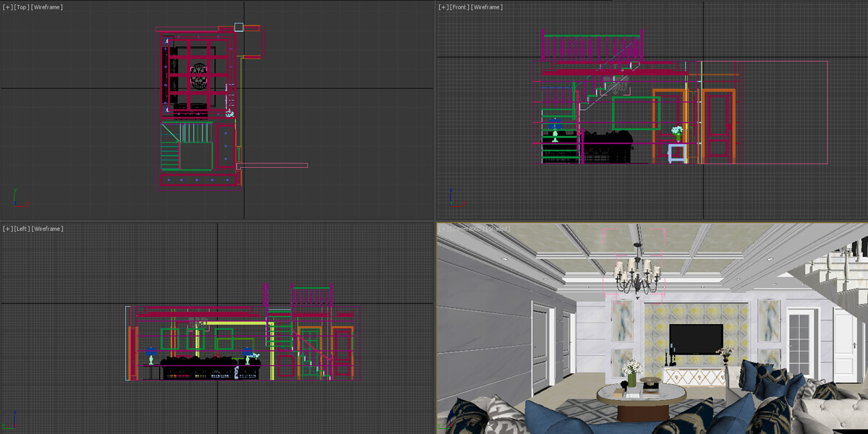The image size is (868, 434).
Task: Select the flower vase in Front viewport
Action: (677, 133)
